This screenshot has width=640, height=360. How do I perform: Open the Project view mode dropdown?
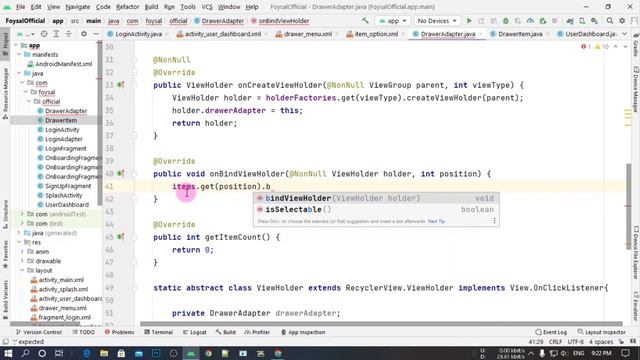pos(25,34)
